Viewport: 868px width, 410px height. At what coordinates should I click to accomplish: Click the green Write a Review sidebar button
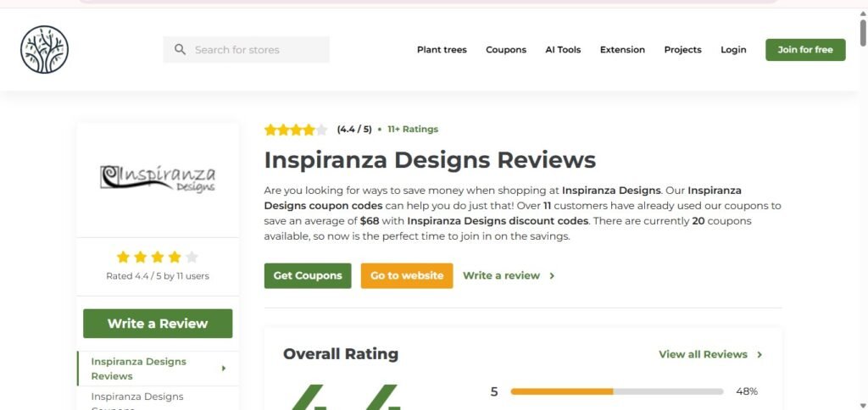pyautogui.click(x=158, y=324)
